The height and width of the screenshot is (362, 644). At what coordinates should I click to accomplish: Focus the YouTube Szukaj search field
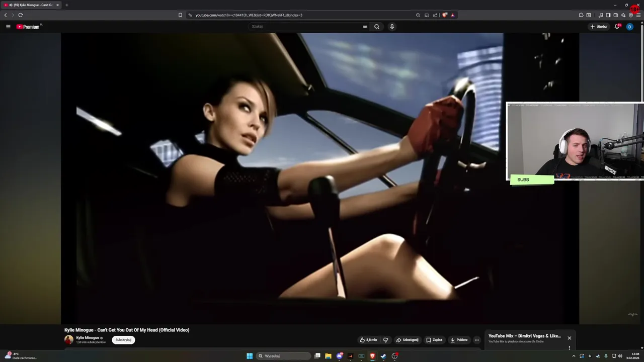(307, 27)
